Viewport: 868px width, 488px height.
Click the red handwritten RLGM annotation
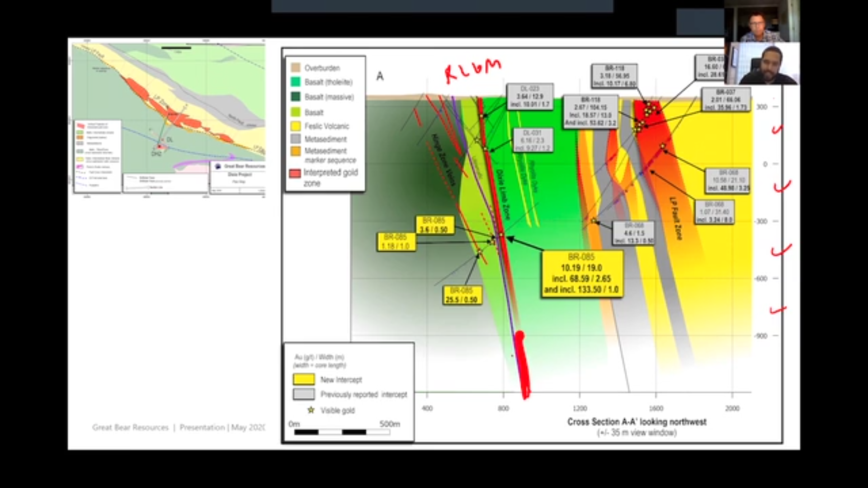pyautogui.click(x=472, y=70)
